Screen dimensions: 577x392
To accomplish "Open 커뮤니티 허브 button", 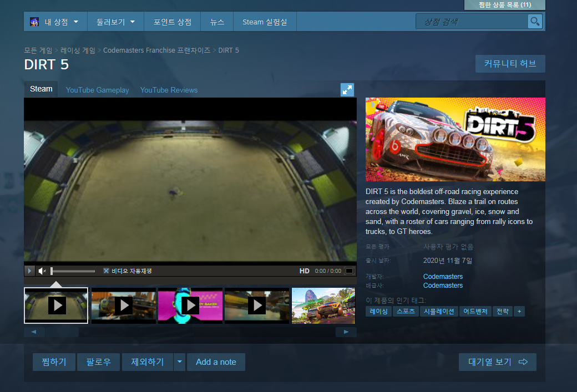I will pyautogui.click(x=510, y=64).
